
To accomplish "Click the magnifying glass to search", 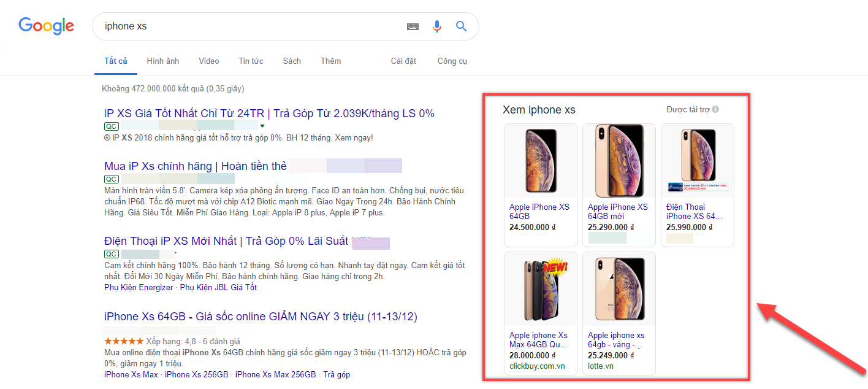I will tap(460, 26).
